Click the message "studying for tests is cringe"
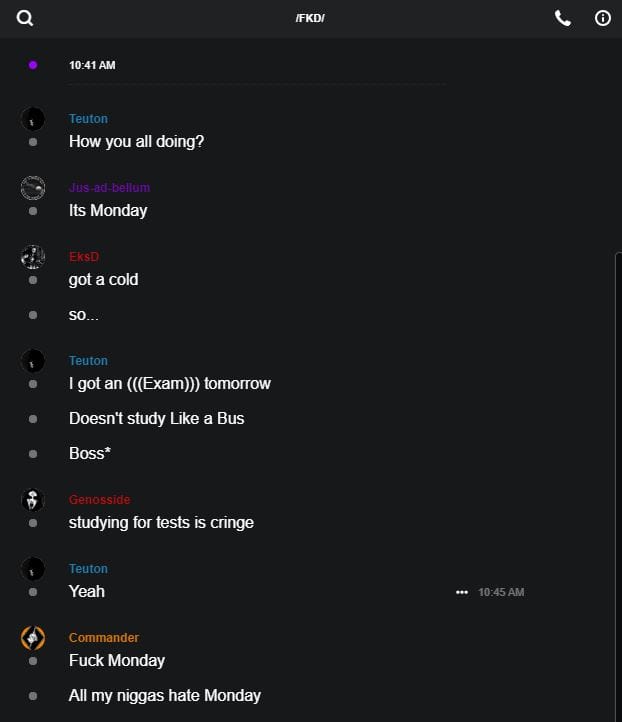Screen dimensions: 622x722 pos(161,522)
